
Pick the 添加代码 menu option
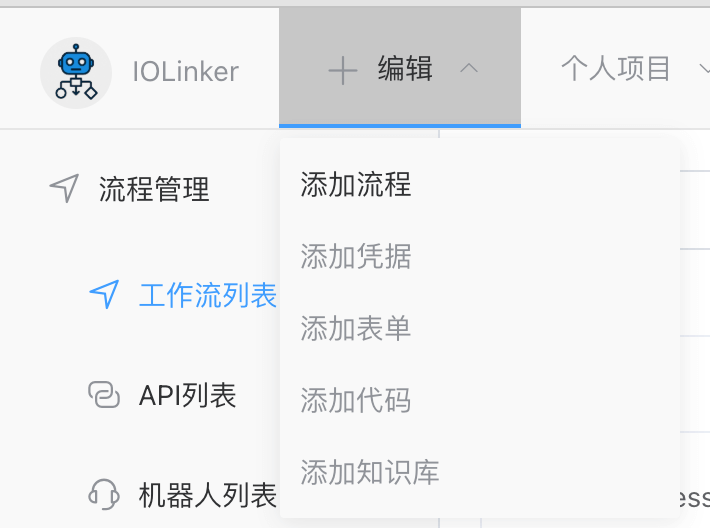pyautogui.click(x=356, y=401)
